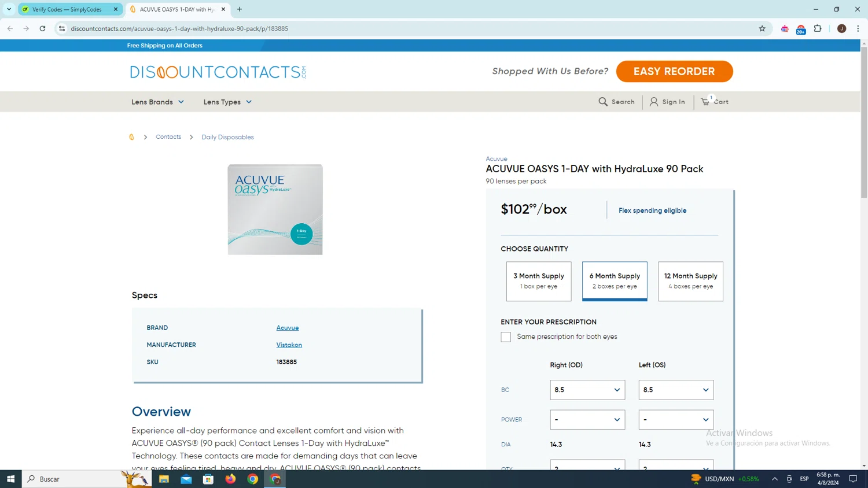Launch Firefox from taskbar
The width and height of the screenshot is (868, 488).
click(230, 479)
